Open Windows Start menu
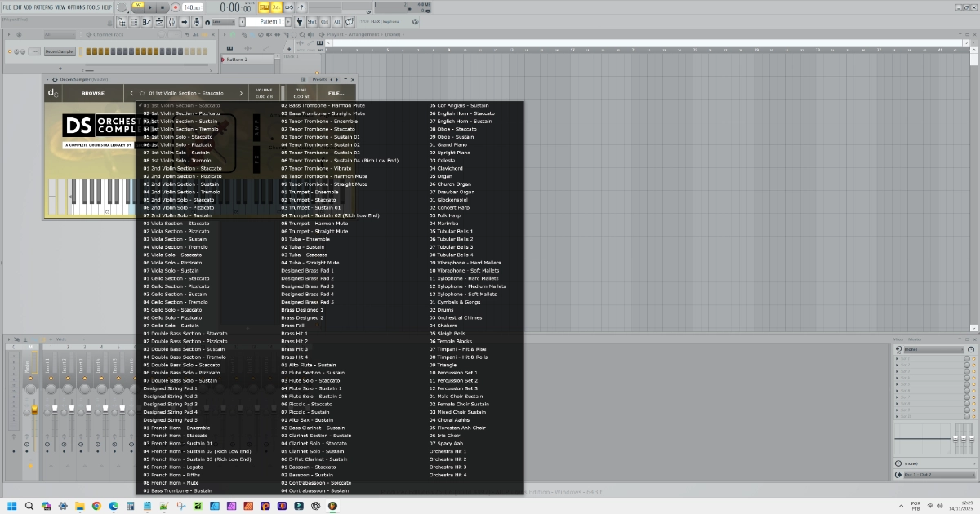 [12, 506]
